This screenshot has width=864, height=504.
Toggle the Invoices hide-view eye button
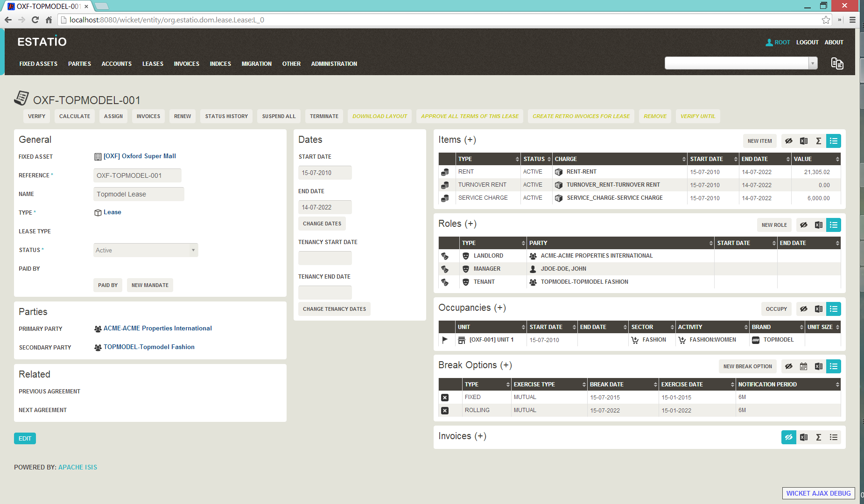coord(788,437)
